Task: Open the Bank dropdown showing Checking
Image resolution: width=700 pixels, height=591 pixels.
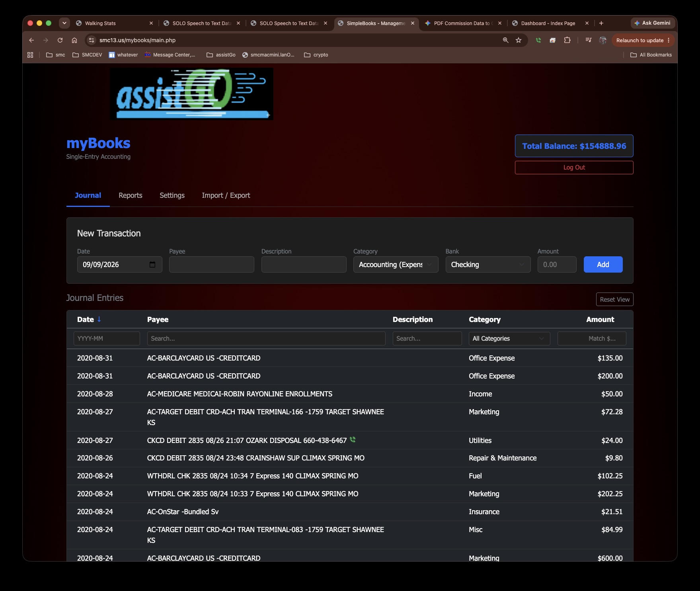Action: pos(488,265)
